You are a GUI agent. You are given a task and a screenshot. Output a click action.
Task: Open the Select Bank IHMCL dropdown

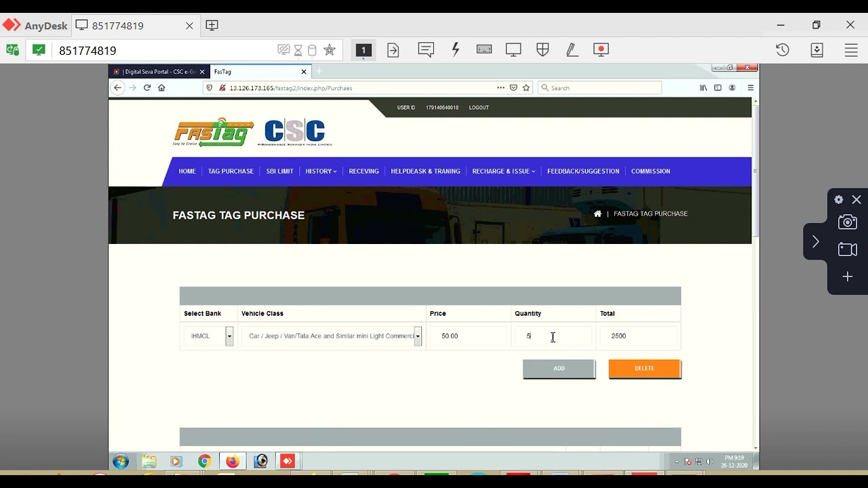(x=209, y=336)
